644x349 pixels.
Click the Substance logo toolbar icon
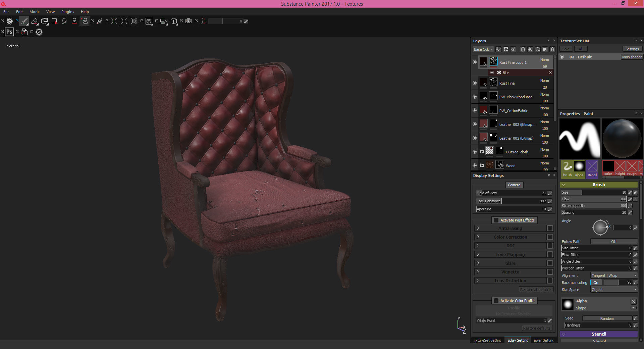[9, 21]
